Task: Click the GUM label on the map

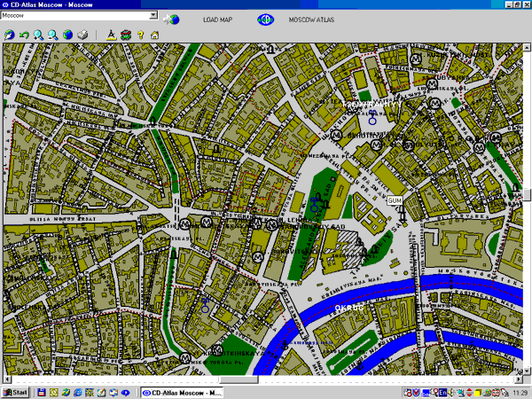Action: tap(395, 200)
